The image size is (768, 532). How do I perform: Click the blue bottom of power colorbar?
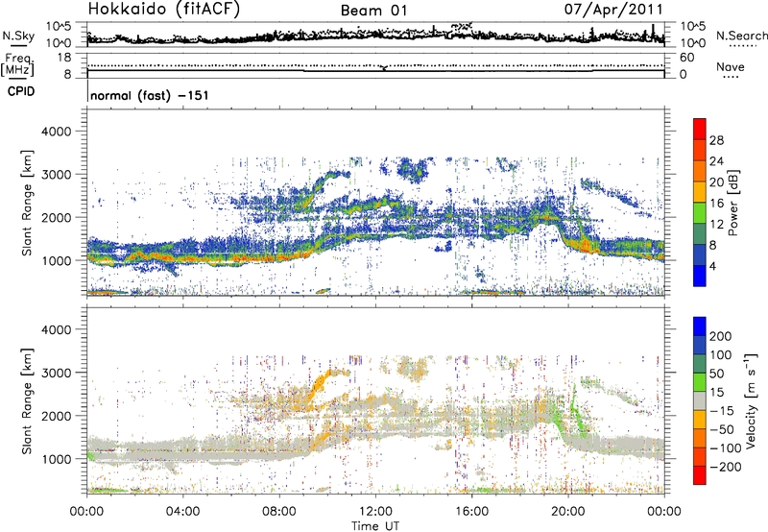pos(700,276)
